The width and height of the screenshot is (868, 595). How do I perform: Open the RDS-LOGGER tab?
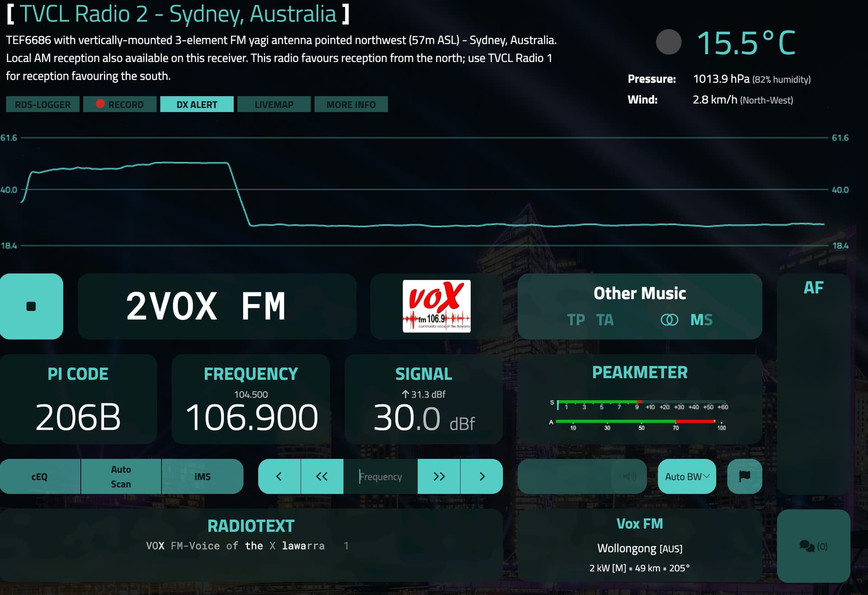(42, 104)
